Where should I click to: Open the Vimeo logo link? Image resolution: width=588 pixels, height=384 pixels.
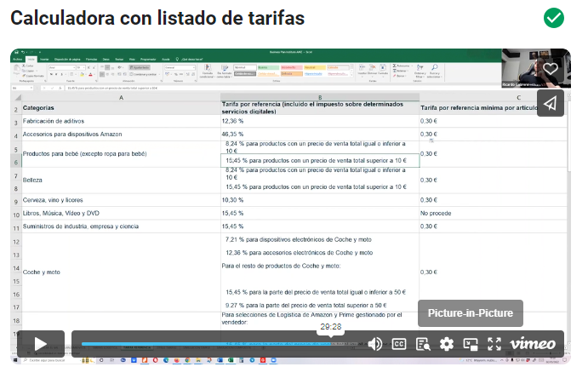[x=532, y=343]
